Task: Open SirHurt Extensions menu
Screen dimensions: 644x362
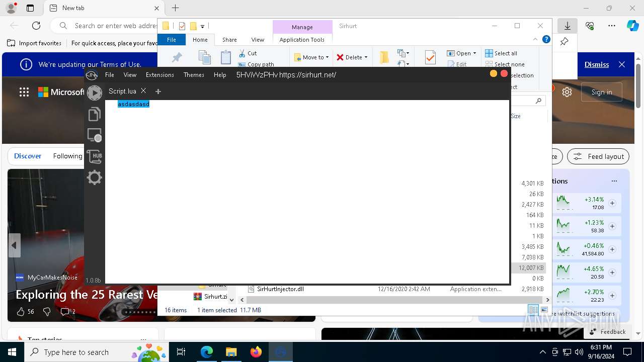Action: click(x=159, y=75)
